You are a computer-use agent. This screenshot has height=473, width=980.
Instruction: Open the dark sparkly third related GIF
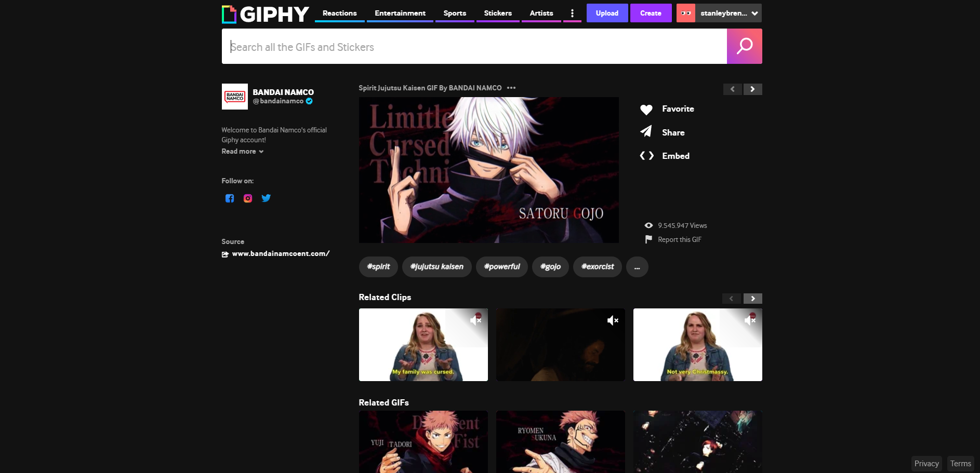698,442
